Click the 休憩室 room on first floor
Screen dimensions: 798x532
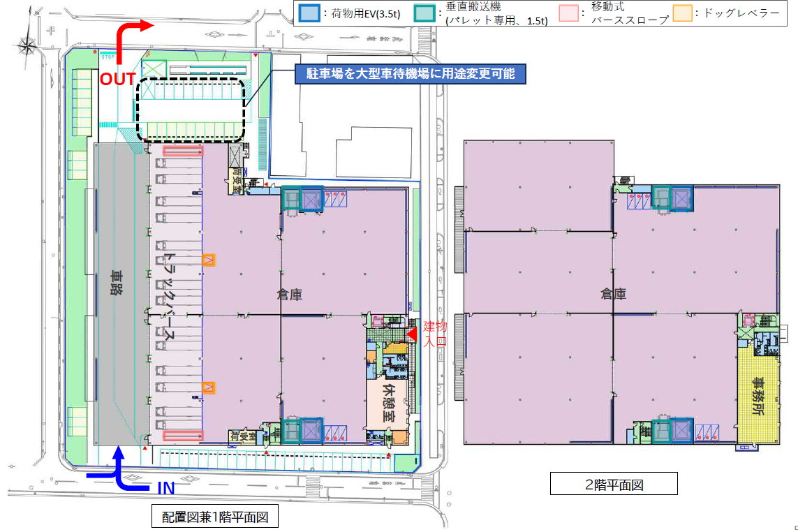(387, 404)
